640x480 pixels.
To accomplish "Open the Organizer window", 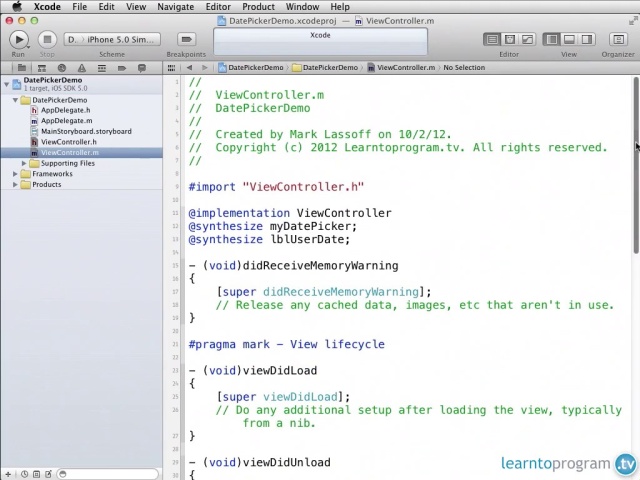I will click(618, 40).
